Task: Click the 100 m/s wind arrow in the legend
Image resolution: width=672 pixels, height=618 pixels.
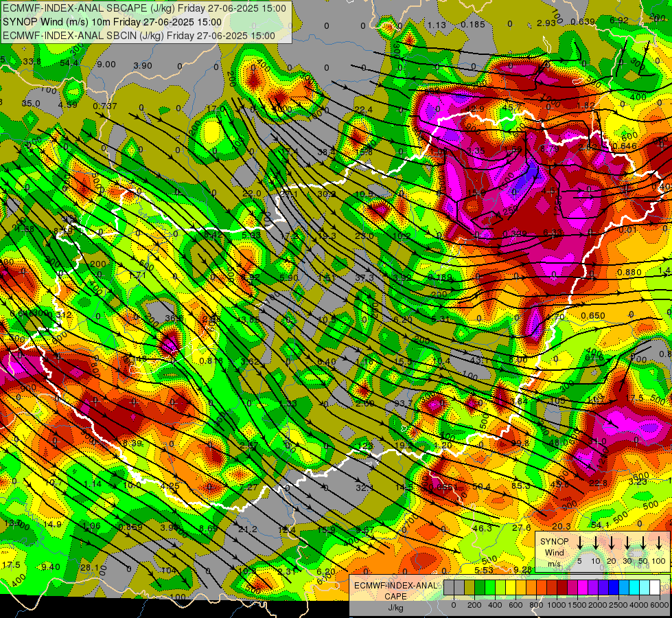Action: (659, 543)
